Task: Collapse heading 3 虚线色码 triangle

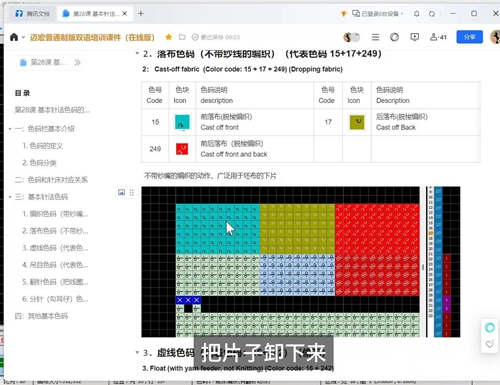Action: [x=137, y=352]
